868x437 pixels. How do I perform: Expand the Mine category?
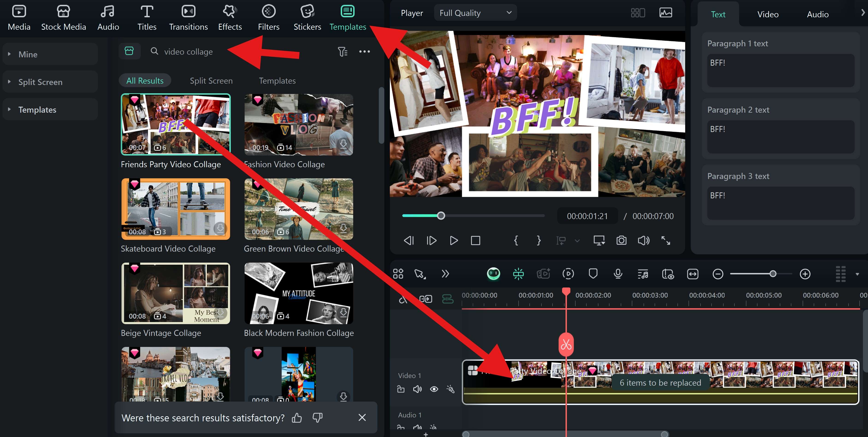click(x=50, y=54)
